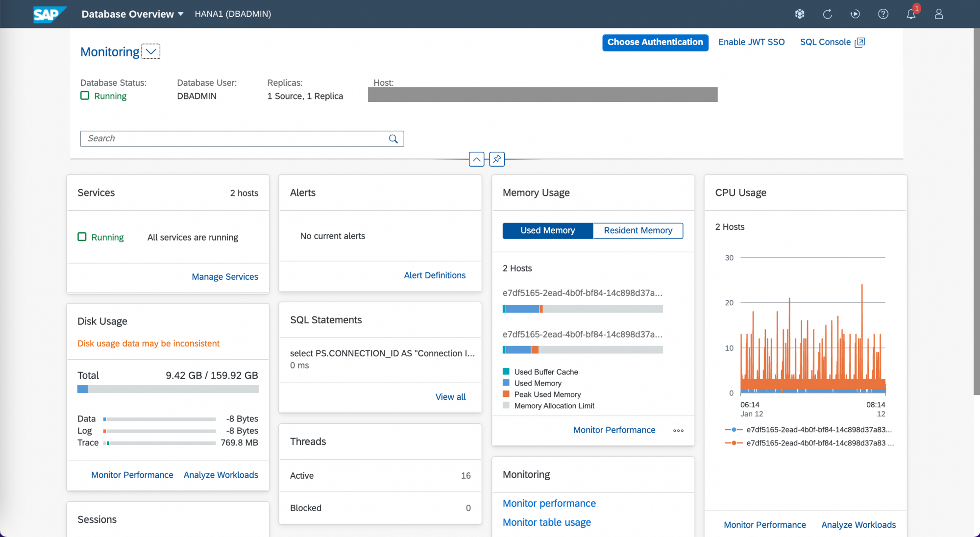980x537 pixels.
Task: Open the Database Overview dropdown menu
Action: click(x=132, y=14)
